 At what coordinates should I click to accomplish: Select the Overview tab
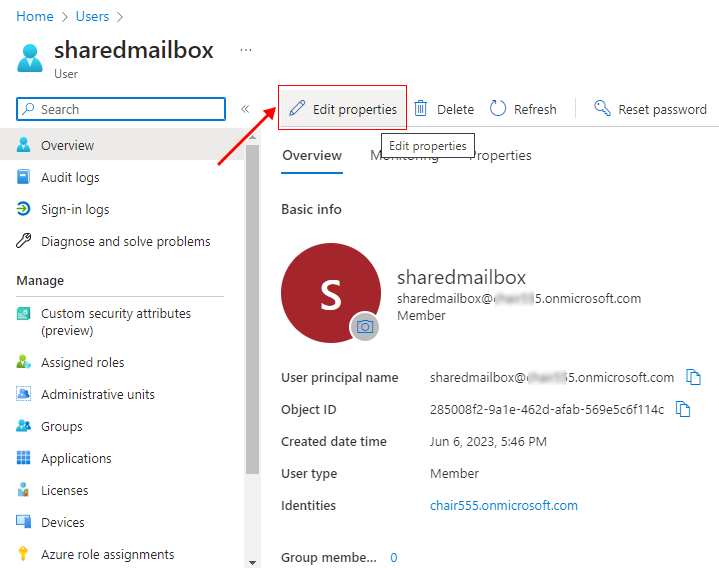[x=312, y=155]
